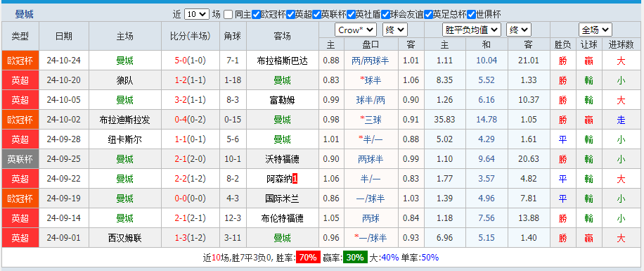644x271 pixels.
Task: Click the 13.88 away odds value
Action: [528, 218]
